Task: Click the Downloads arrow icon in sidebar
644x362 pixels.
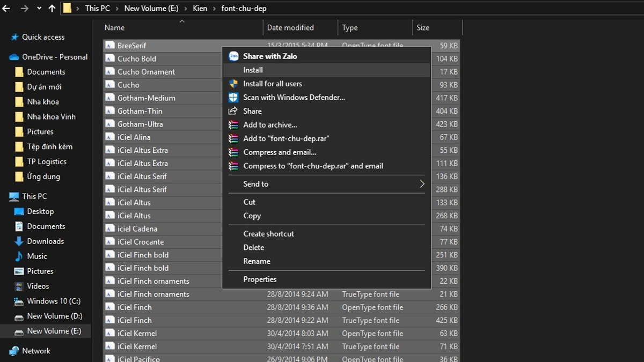Action: click(19, 241)
